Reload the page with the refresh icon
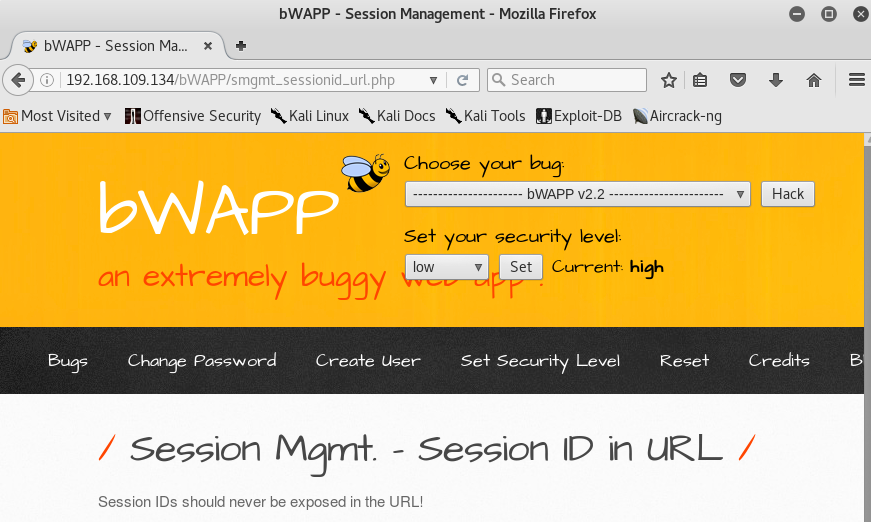Screen dimensions: 871x522 pos(462,81)
